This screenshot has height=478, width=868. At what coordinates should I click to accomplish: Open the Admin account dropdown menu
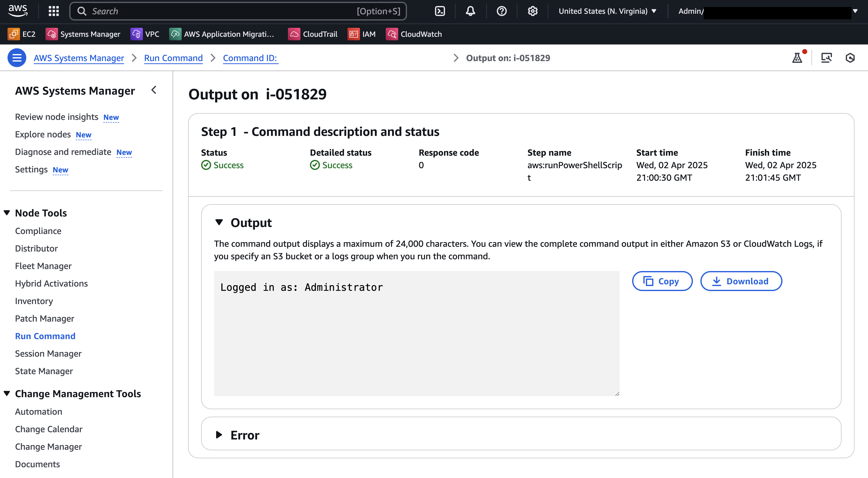pos(768,11)
